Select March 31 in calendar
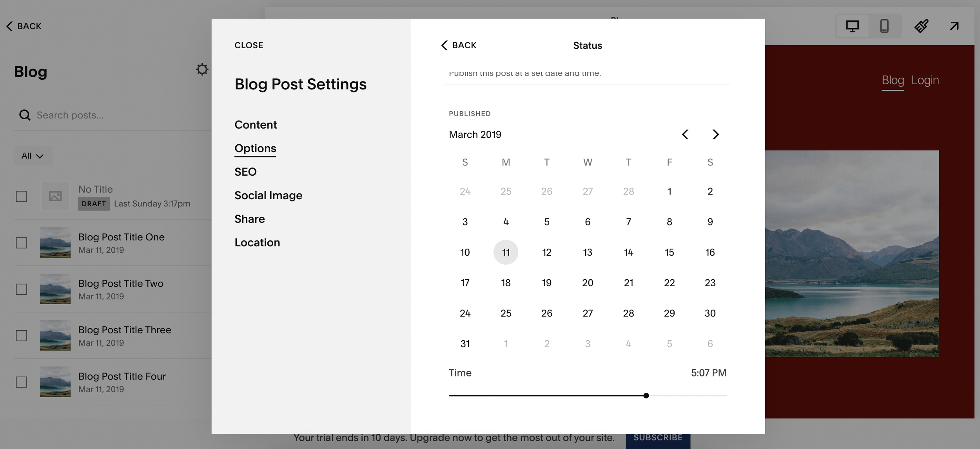This screenshot has width=980, height=449. click(x=465, y=344)
